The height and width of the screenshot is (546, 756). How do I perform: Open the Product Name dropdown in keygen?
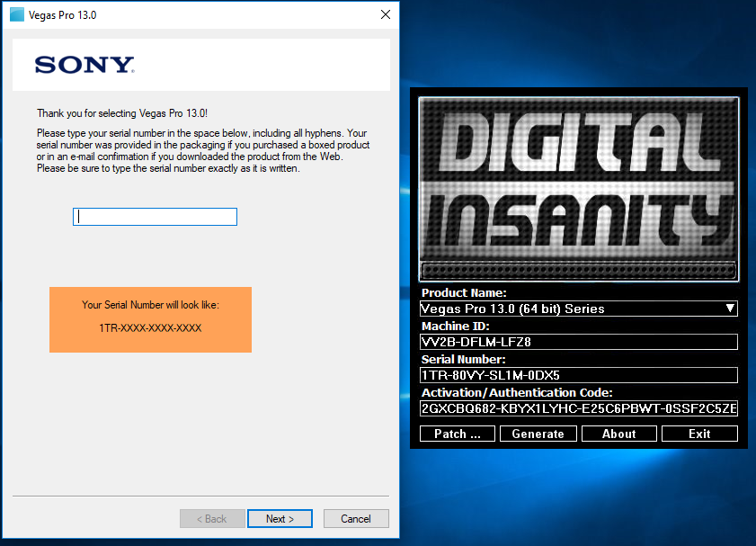tap(579, 309)
